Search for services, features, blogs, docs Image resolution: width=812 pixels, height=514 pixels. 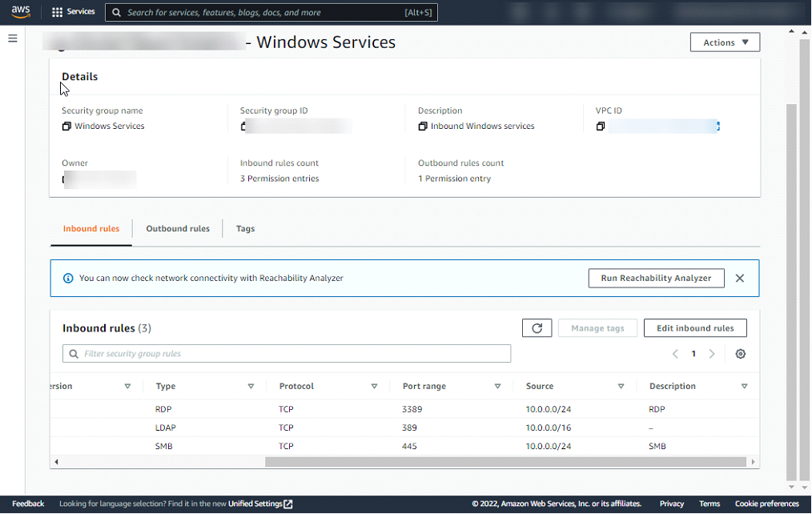(271, 13)
